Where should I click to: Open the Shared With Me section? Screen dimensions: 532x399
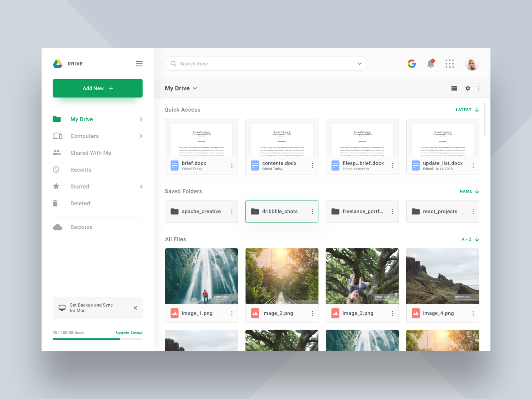90,153
